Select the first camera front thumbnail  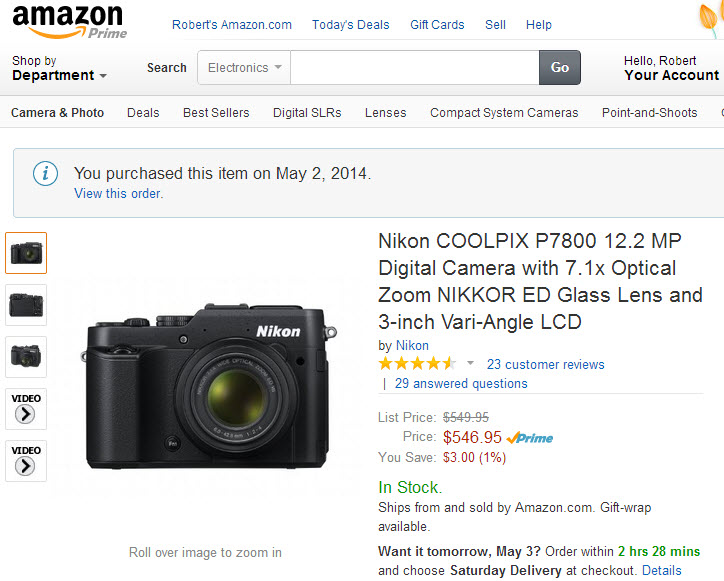point(26,253)
